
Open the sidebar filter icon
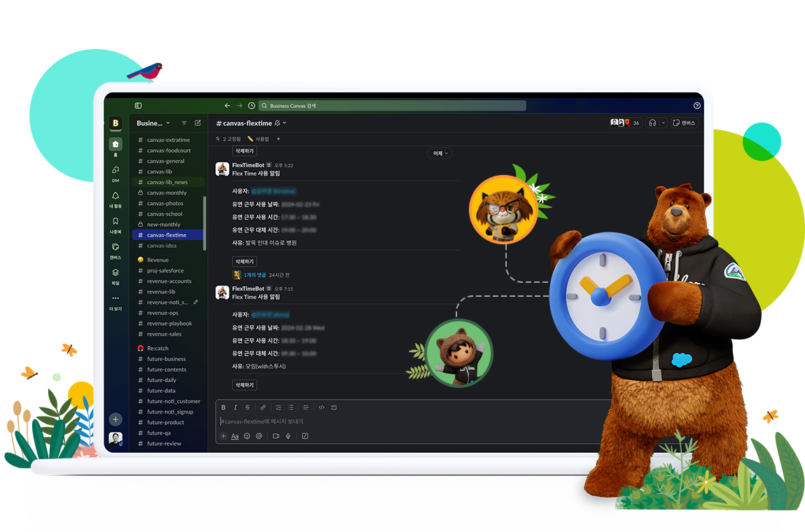[184, 122]
